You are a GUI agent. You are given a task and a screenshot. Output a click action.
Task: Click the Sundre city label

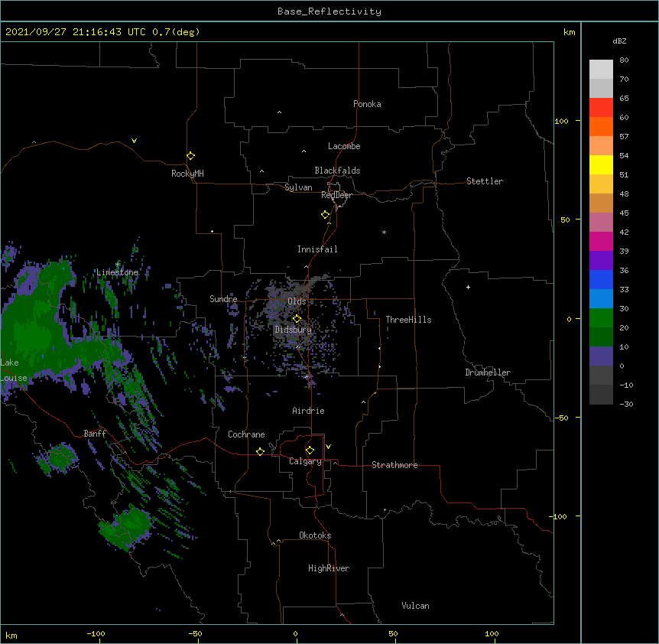coord(223,299)
